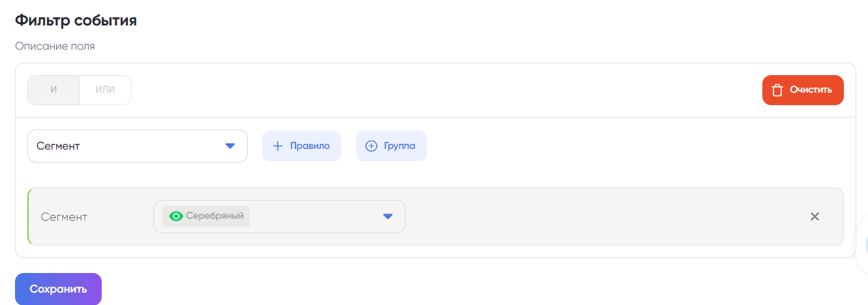Click the "Фильтр события" heading
This screenshot has height=305, width=868.
(x=76, y=20)
